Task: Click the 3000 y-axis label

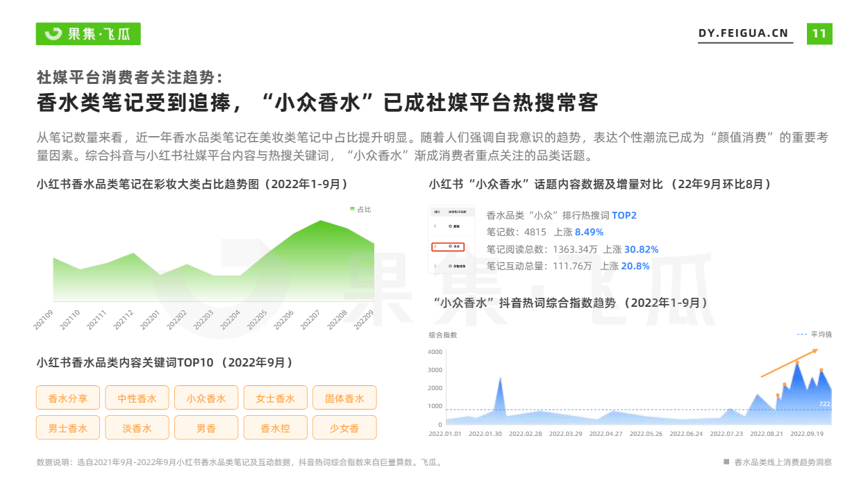Action: (x=435, y=370)
